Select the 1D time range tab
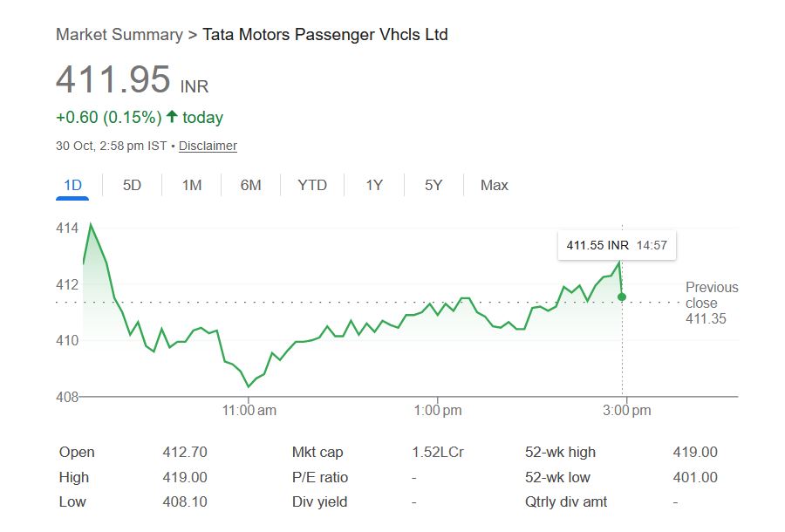The height and width of the screenshot is (532, 785). 72,185
